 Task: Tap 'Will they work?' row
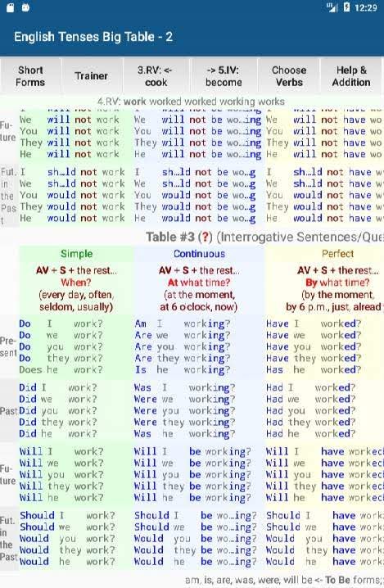[x=61, y=486]
